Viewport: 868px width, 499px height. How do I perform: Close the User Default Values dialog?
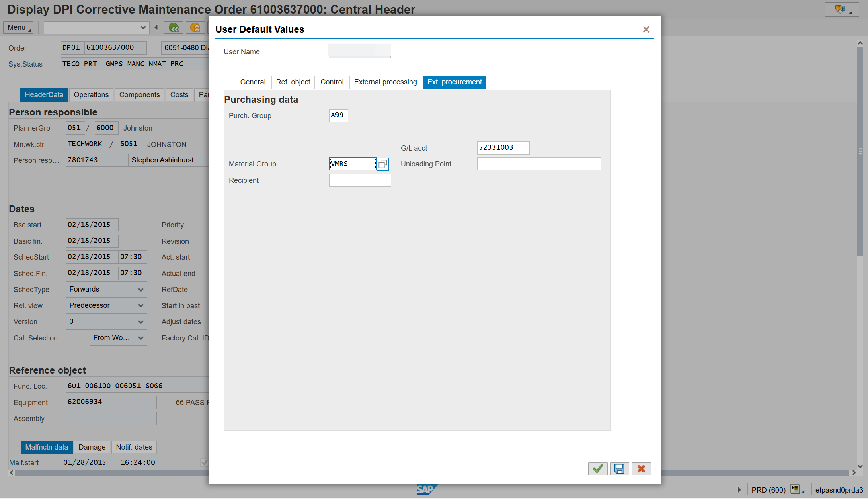coord(646,29)
